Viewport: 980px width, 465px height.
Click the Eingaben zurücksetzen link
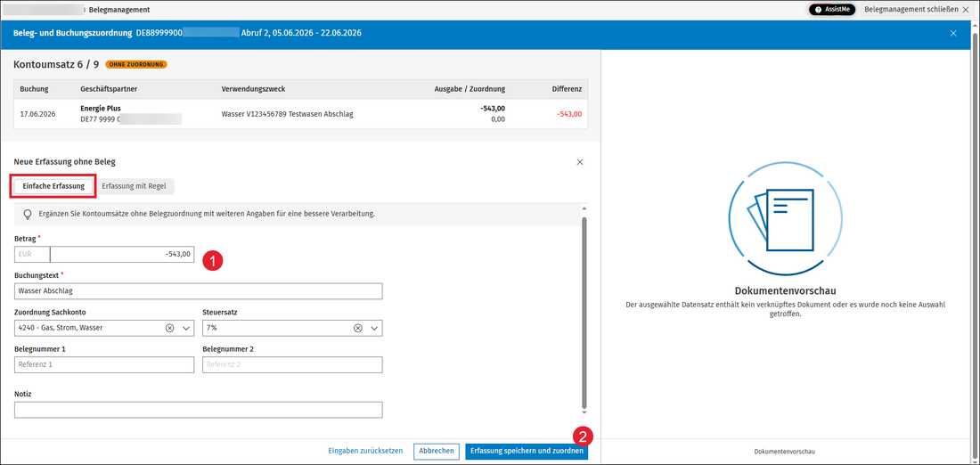point(365,451)
